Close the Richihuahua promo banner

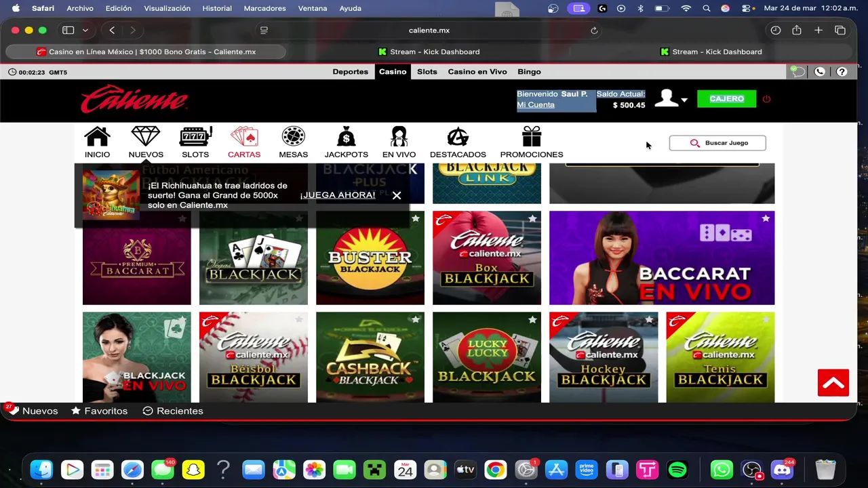tap(397, 195)
